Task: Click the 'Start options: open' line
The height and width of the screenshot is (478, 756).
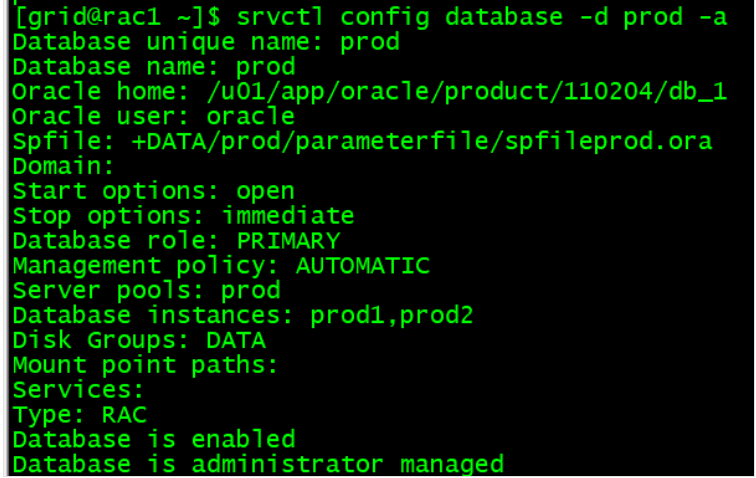Action: 154,191
